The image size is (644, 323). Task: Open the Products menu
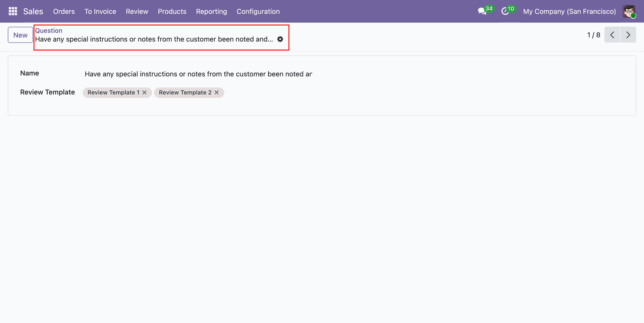tap(172, 11)
